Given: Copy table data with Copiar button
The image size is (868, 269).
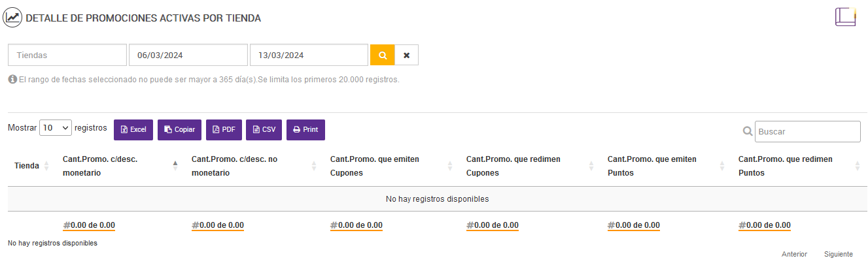Looking at the screenshot, I should pos(179,130).
